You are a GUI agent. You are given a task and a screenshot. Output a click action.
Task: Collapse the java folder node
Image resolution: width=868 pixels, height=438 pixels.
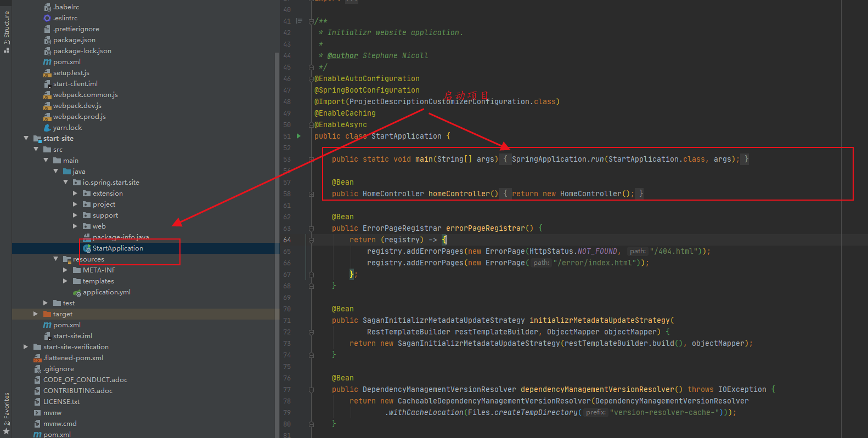[x=55, y=171]
